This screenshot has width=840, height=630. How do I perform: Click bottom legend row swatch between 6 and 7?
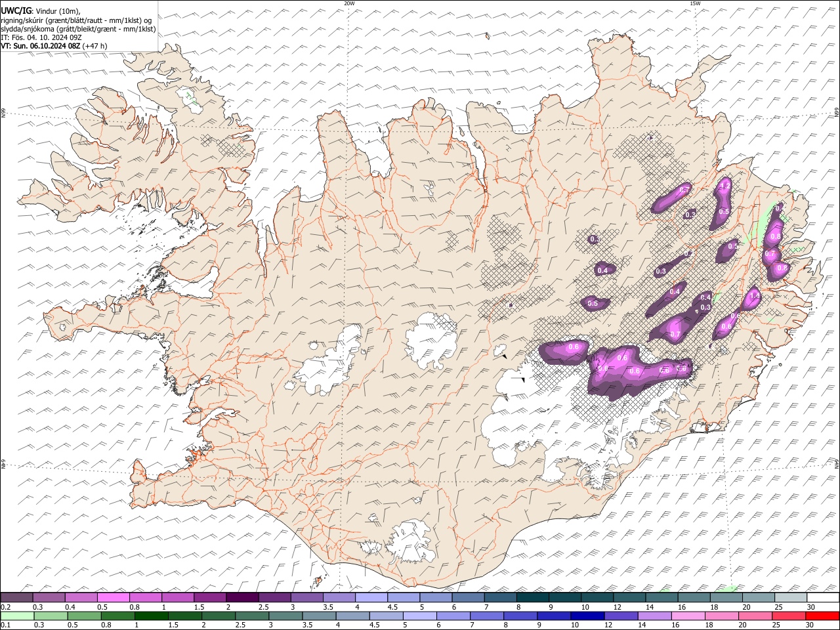click(x=452, y=616)
